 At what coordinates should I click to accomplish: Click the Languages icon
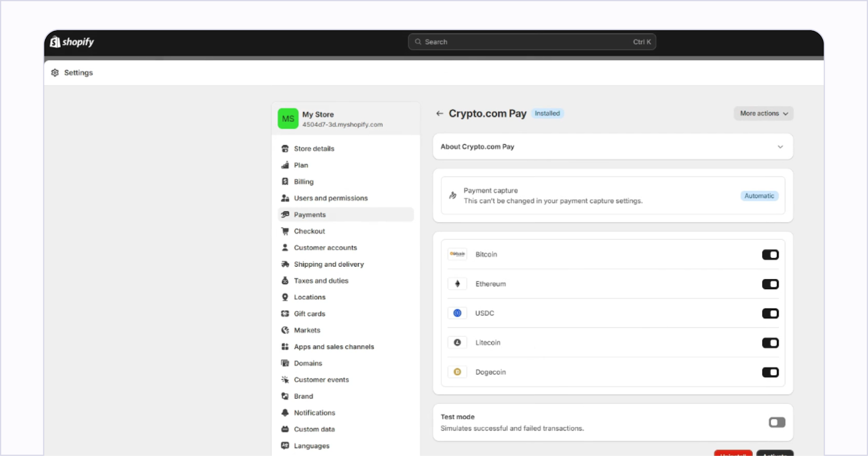[285, 446]
